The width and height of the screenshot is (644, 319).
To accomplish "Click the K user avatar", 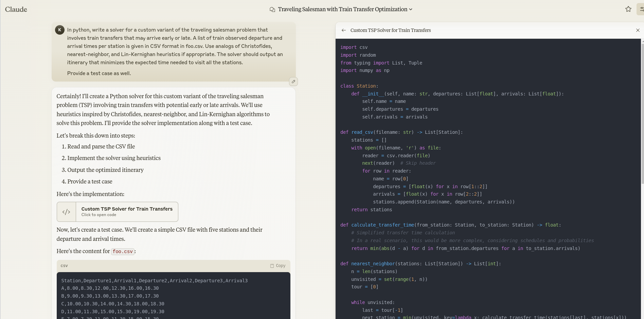I will coord(60,30).
